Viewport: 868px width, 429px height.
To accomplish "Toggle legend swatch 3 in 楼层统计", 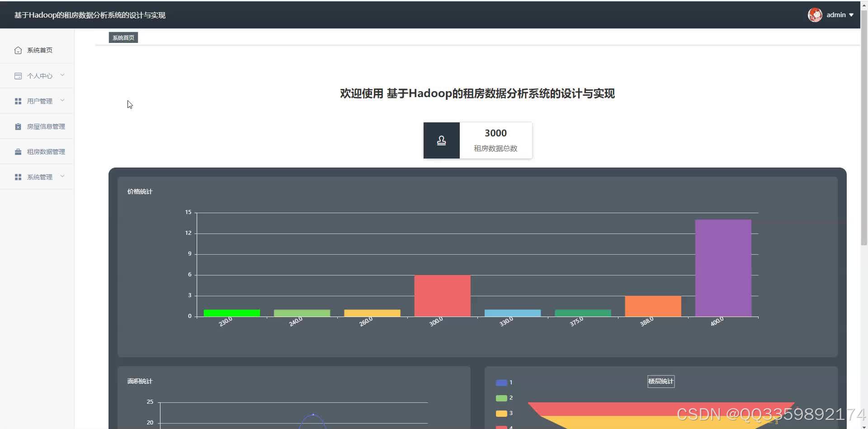I will 501,413.
